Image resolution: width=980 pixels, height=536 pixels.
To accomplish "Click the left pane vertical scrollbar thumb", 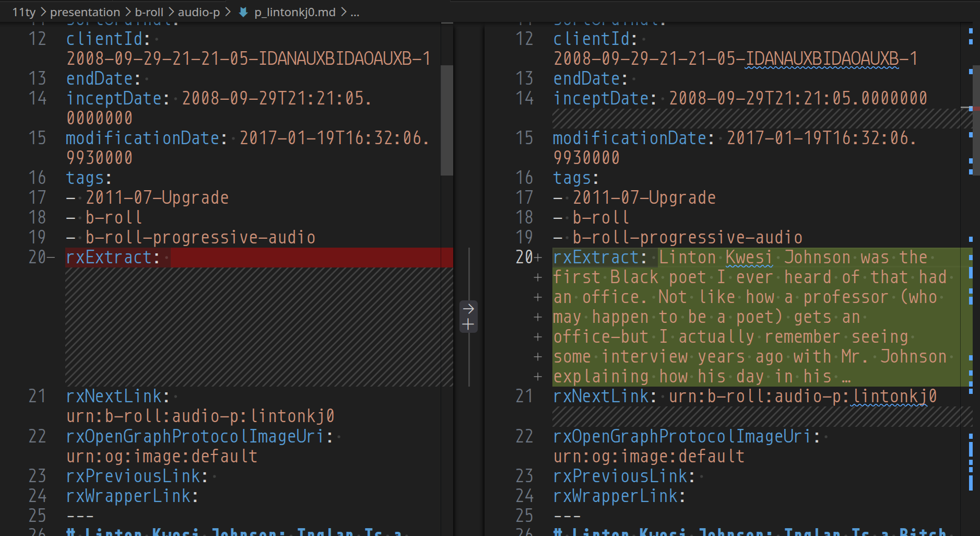I will (447, 120).
